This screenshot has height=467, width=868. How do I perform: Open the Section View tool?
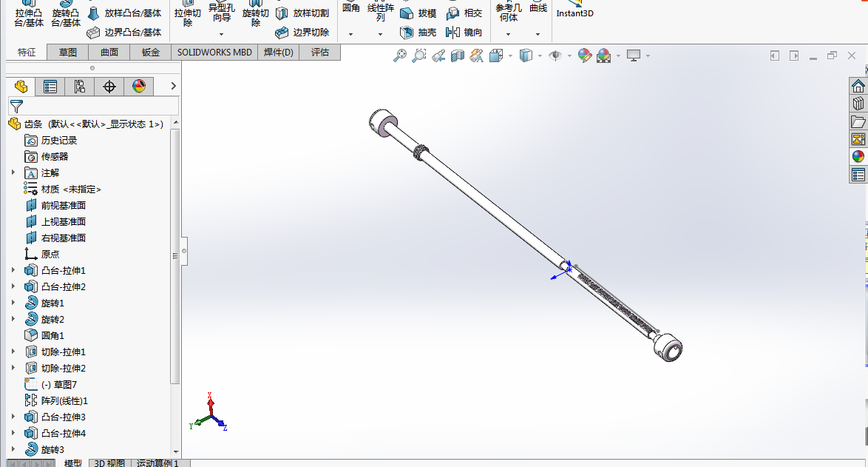[x=455, y=55]
